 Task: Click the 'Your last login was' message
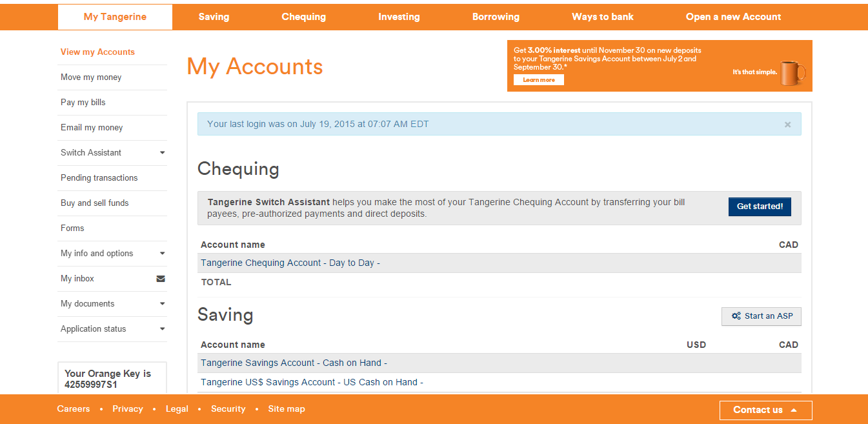(318, 125)
